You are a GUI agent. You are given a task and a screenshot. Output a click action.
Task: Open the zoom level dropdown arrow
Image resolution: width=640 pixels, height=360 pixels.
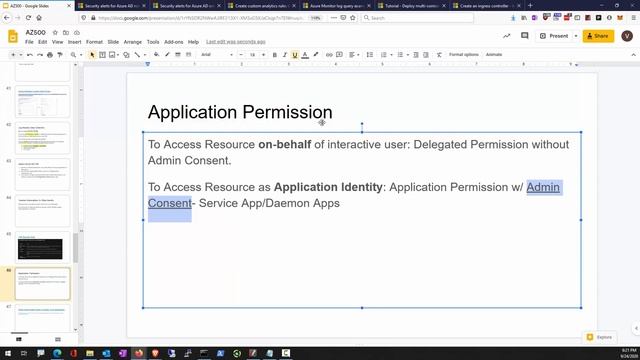click(x=81, y=55)
